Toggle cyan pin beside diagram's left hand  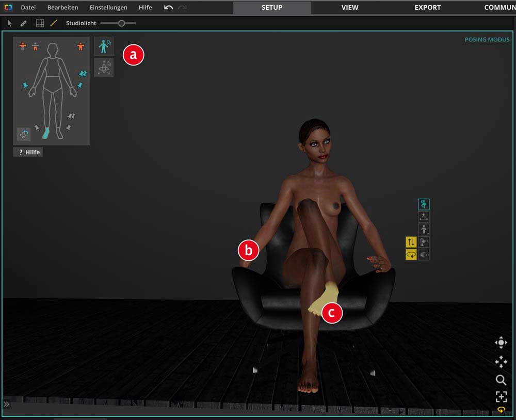click(x=25, y=86)
